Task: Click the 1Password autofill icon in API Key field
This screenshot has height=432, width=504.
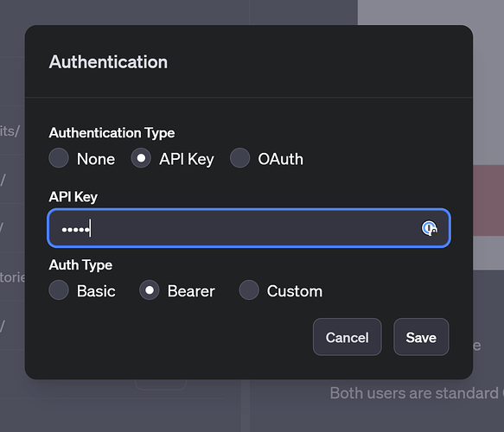Action: click(429, 228)
